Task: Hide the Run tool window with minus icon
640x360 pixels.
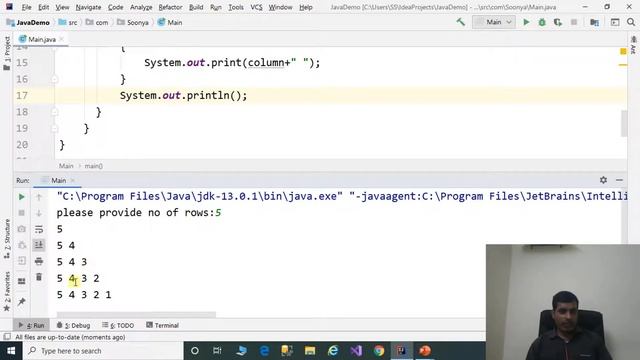Action: [619, 180]
